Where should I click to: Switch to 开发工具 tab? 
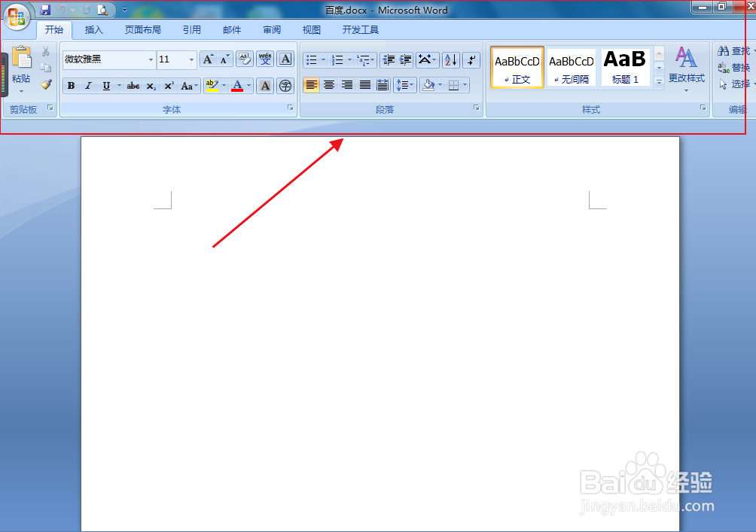[x=360, y=30]
